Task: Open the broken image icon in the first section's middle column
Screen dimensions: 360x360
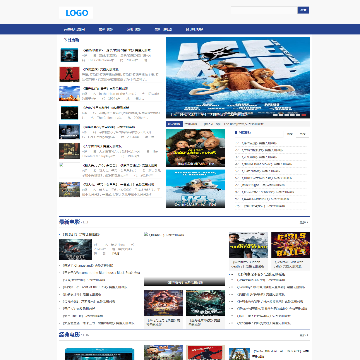Action: 146,234
